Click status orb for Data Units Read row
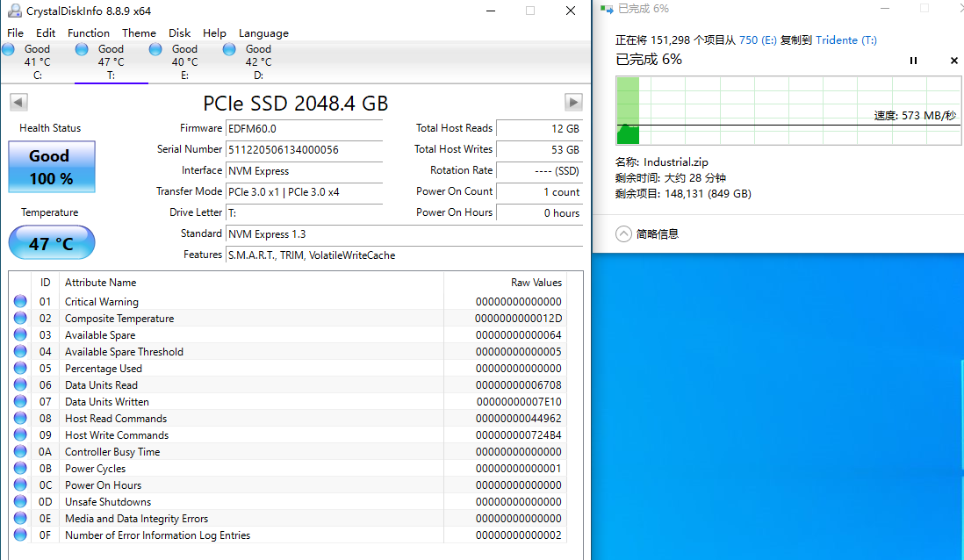964x560 pixels. click(20, 384)
